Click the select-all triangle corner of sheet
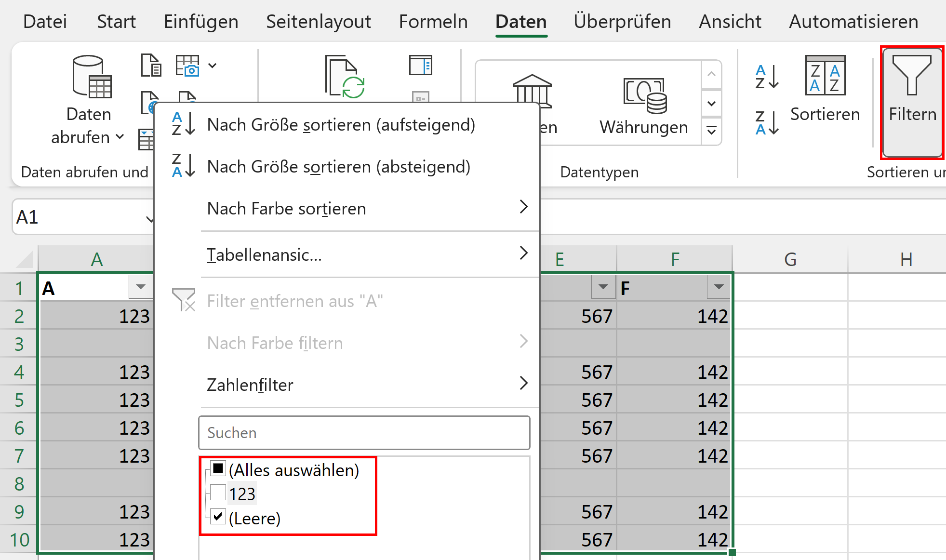 click(25, 259)
